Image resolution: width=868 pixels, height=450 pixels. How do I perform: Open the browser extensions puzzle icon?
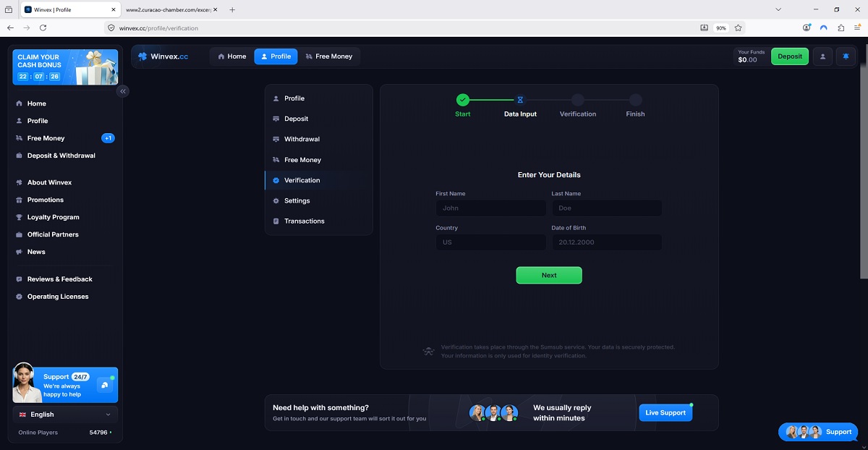pyautogui.click(x=841, y=27)
